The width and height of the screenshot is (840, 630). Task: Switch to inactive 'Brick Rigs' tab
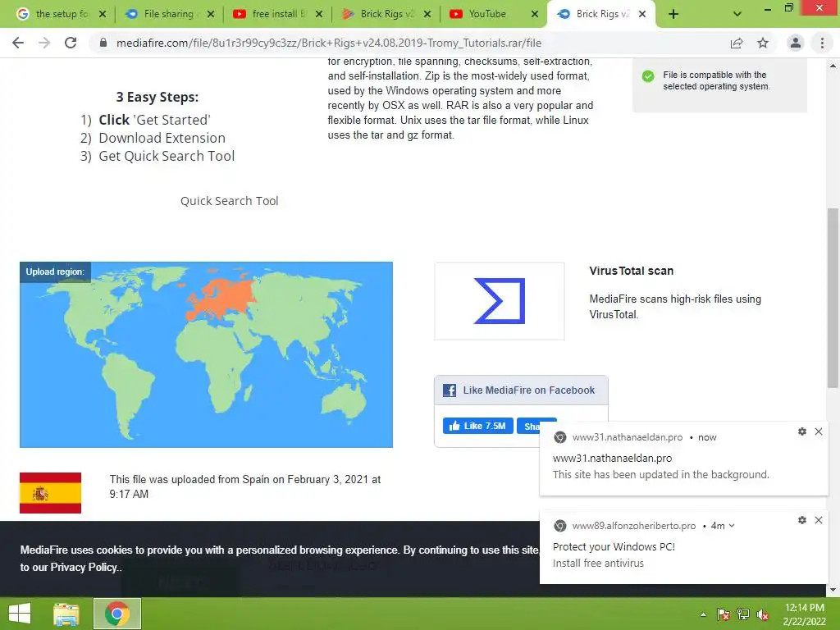point(387,14)
